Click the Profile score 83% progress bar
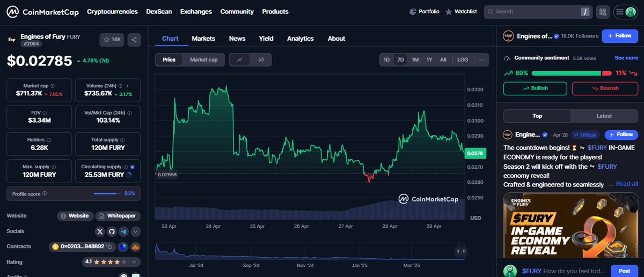Image resolution: width=644 pixels, height=277 pixels. click(107, 193)
